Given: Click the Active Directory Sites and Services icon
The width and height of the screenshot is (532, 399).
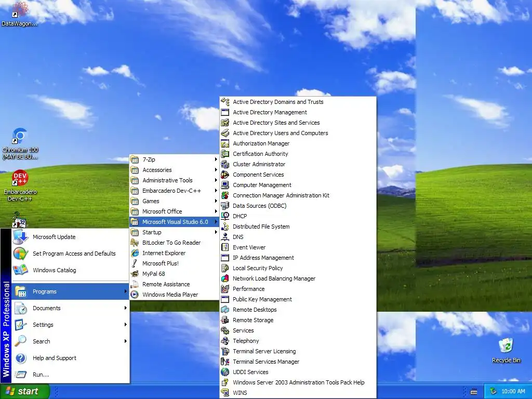Looking at the screenshot, I should [x=225, y=123].
